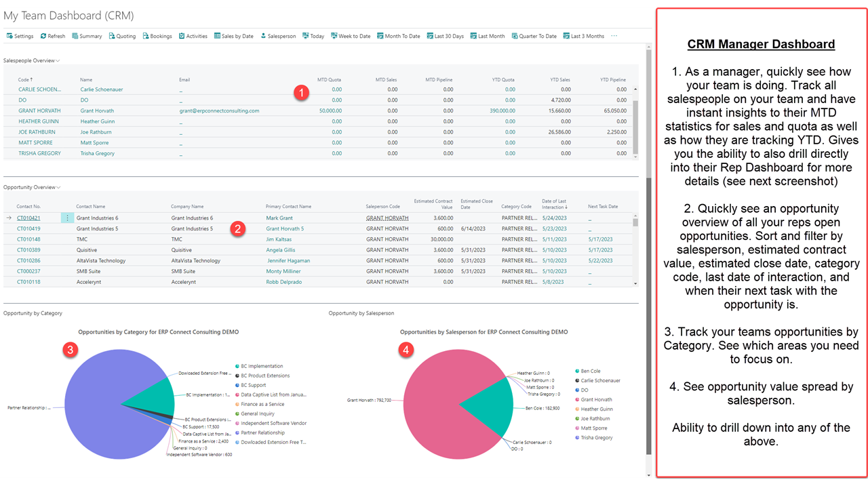
Task: Toggle the Ben Cole legend entry
Action: [587, 371]
